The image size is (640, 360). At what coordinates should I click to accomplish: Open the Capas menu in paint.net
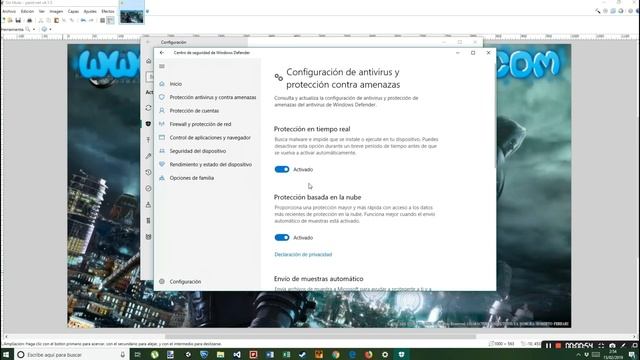coord(73,11)
